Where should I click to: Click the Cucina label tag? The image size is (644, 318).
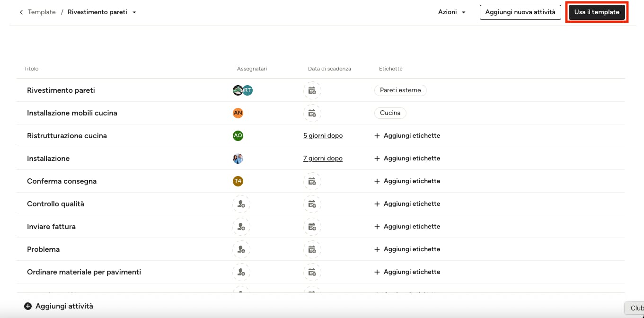coord(390,113)
